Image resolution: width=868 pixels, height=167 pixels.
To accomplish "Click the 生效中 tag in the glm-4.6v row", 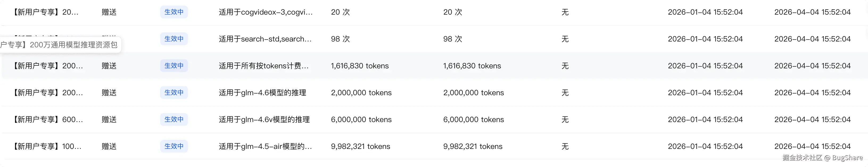I will click(174, 119).
